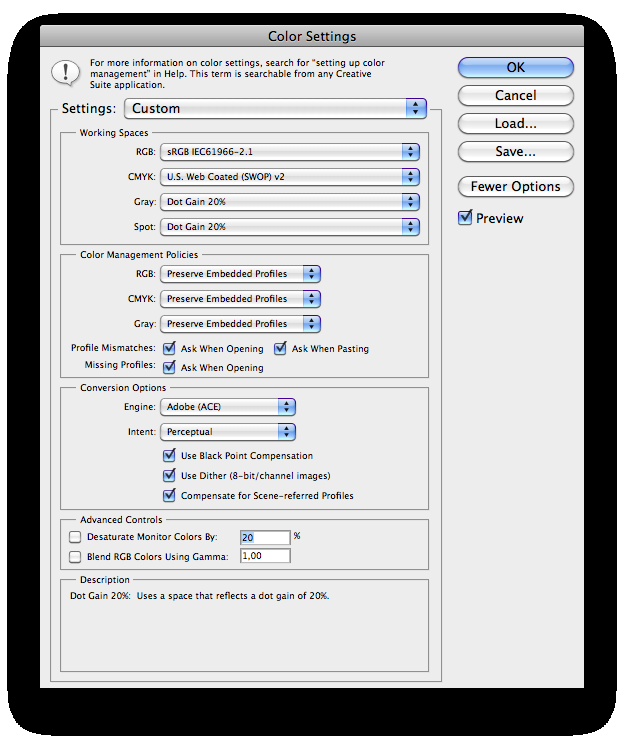Click the desaturate percentage field

coord(265,537)
